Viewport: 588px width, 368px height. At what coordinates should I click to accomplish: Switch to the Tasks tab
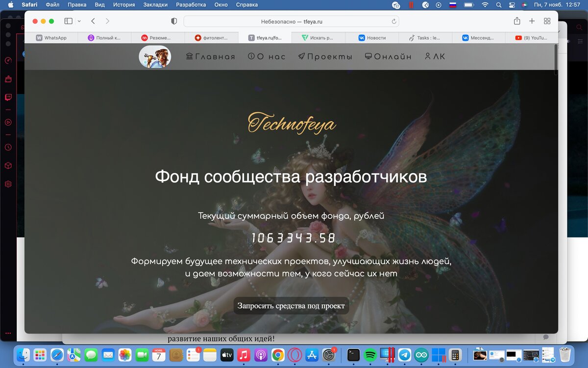point(425,38)
